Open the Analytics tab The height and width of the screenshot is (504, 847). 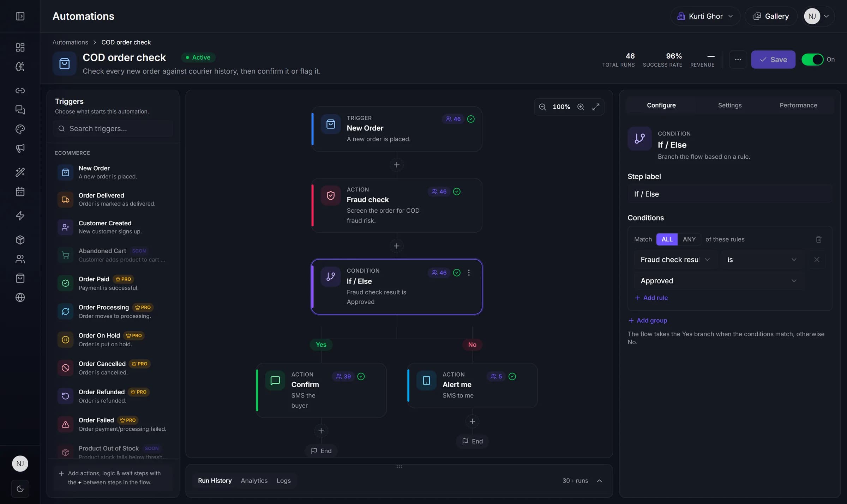[x=254, y=481]
